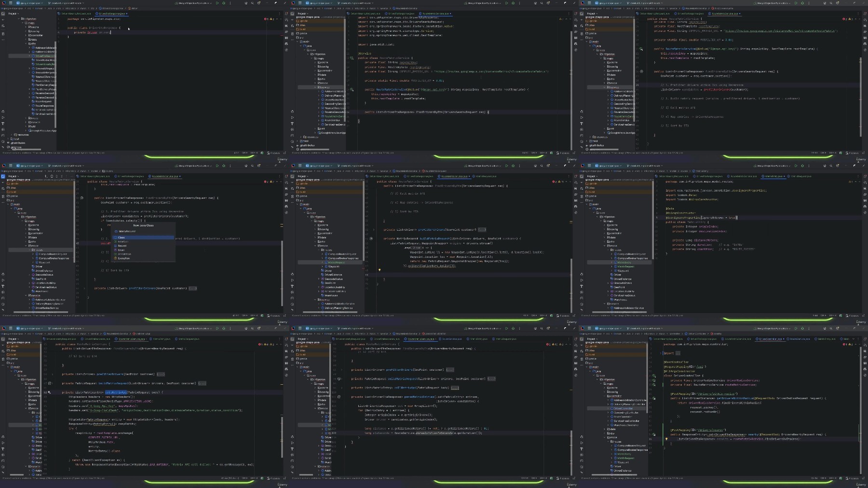Choose Record in the New Java Class popup
Screen dimensions: 868x488
pos(143,246)
